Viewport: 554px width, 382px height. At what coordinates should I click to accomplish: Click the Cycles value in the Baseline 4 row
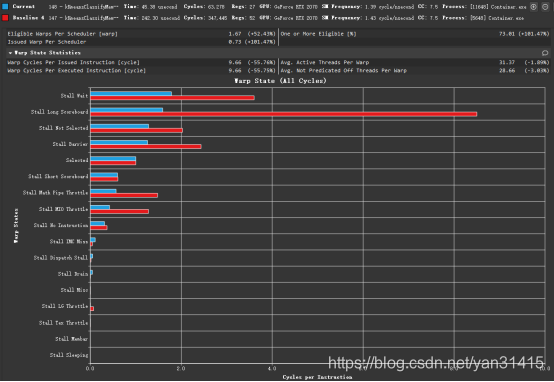coord(217,18)
